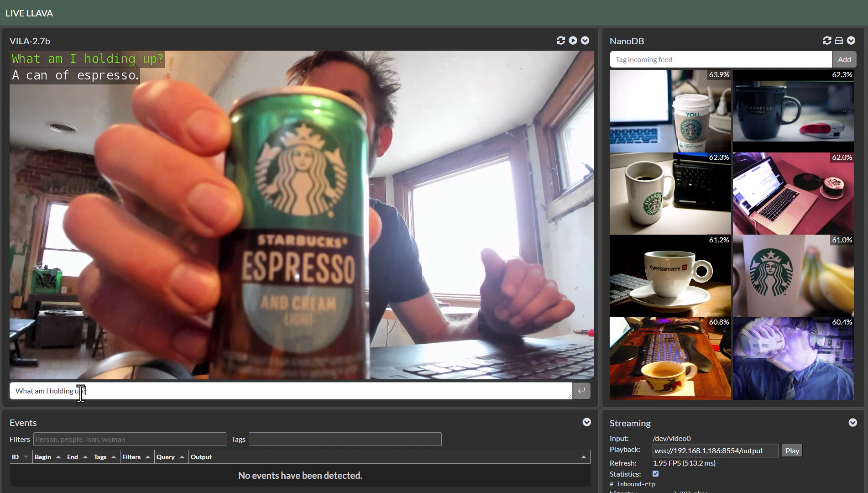The image size is (868, 493).
Task: Sort events by Filters column
Action: click(136, 457)
